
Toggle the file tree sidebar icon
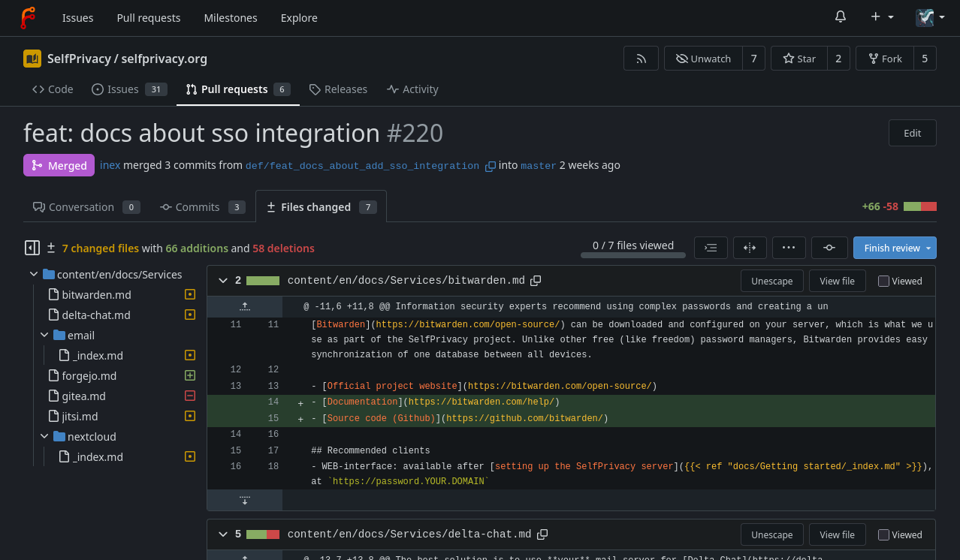pyautogui.click(x=32, y=248)
